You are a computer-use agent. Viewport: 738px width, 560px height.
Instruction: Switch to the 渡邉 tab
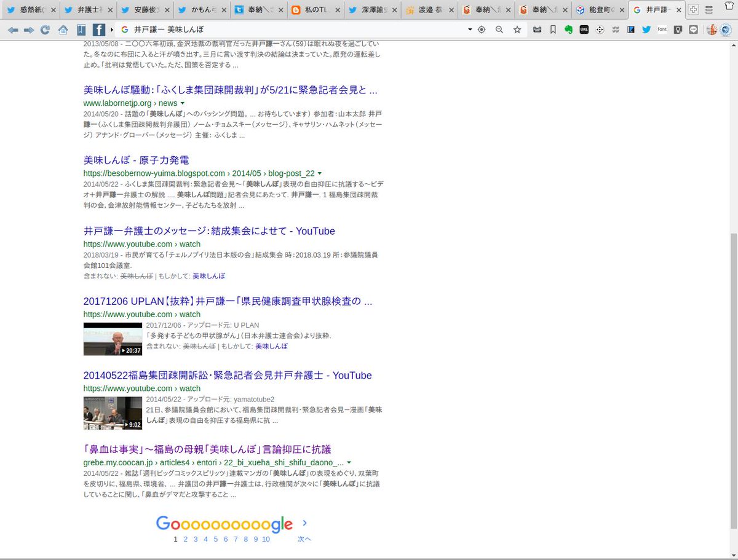pyautogui.click(x=428, y=10)
